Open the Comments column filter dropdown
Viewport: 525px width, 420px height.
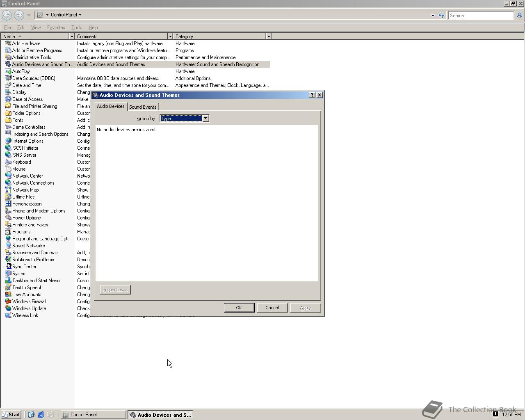click(x=170, y=37)
